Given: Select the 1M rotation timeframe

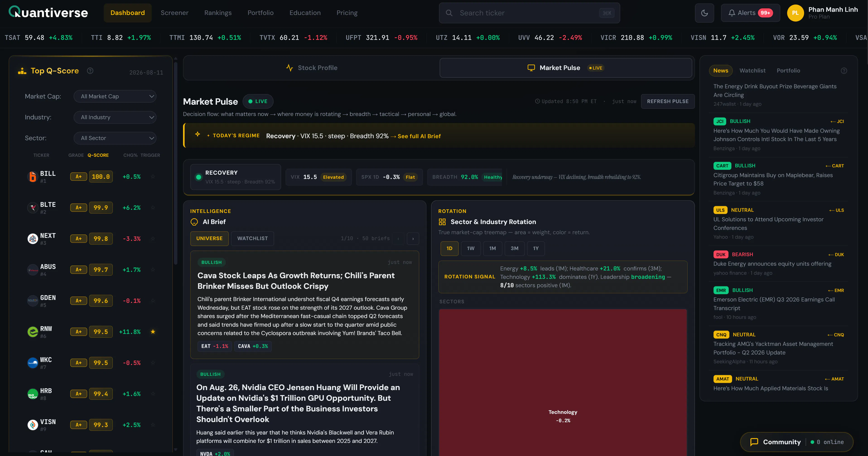Looking at the screenshot, I should tap(493, 249).
